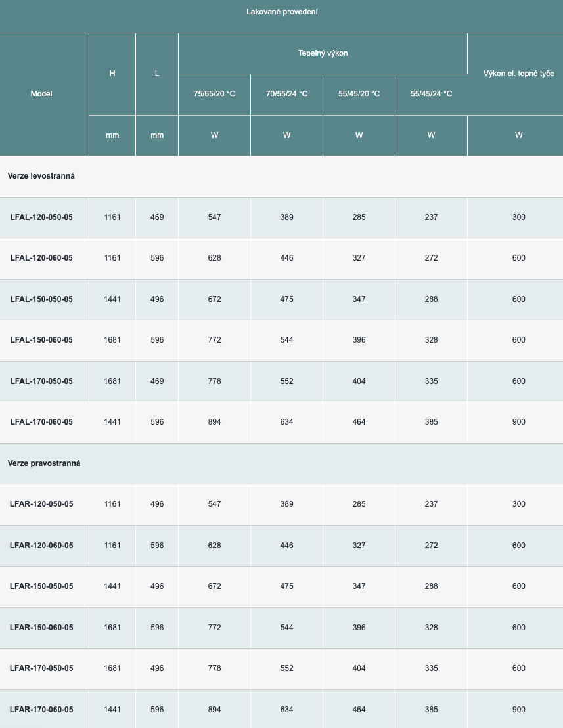Select the Model column header
The height and width of the screenshot is (728, 563).
(x=41, y=94)
